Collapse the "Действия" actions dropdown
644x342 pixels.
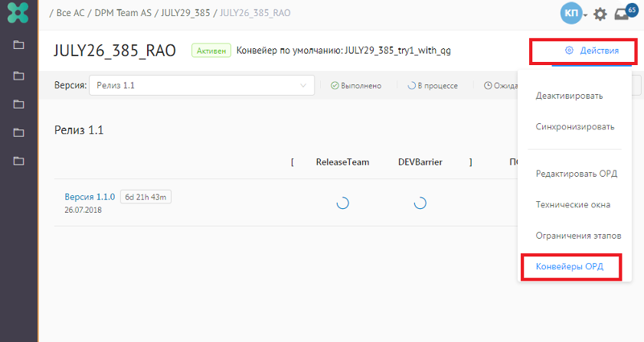point(584,50)
